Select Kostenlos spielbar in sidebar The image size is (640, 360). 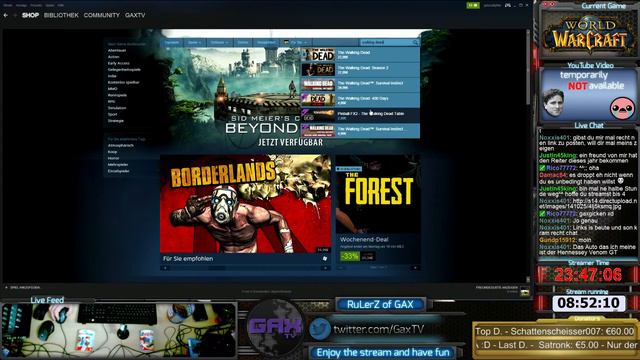pos(124,82)
